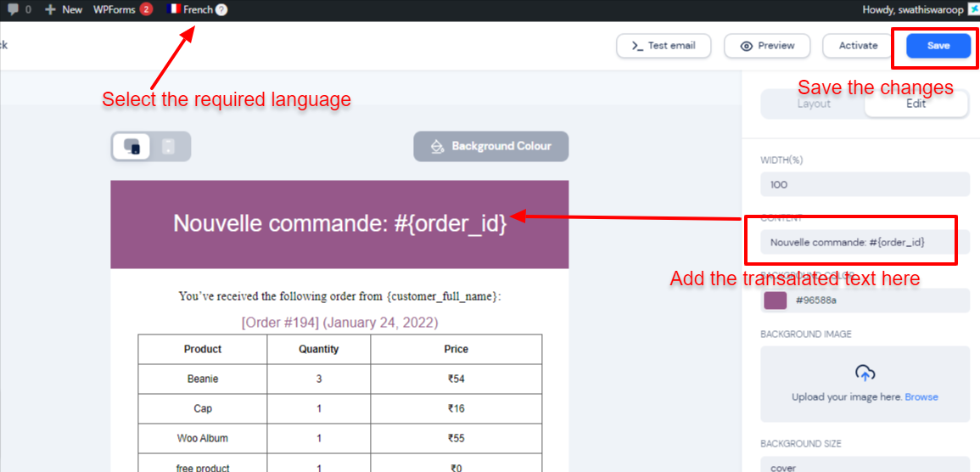Click the ₹16 price cell
The height and width of the screenshot is (472, 980).
point(456,409)
